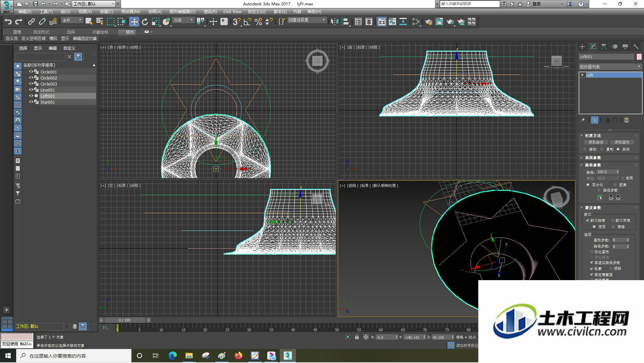
Task: Open the Utilities wrench panel
Action: 636,47
